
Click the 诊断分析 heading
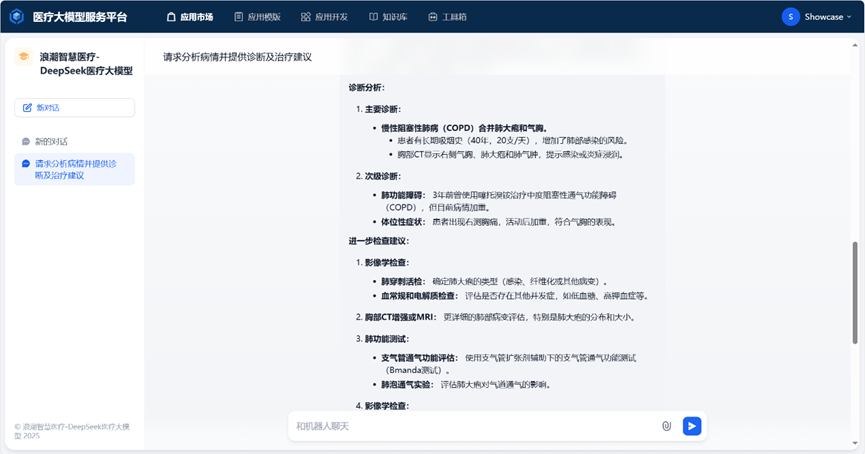click(366, 87)
